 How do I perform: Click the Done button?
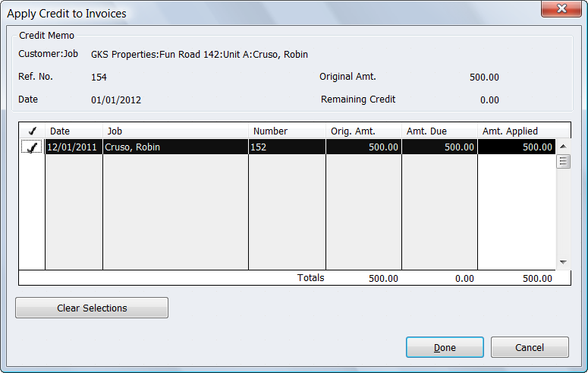[x=445, y=347]
